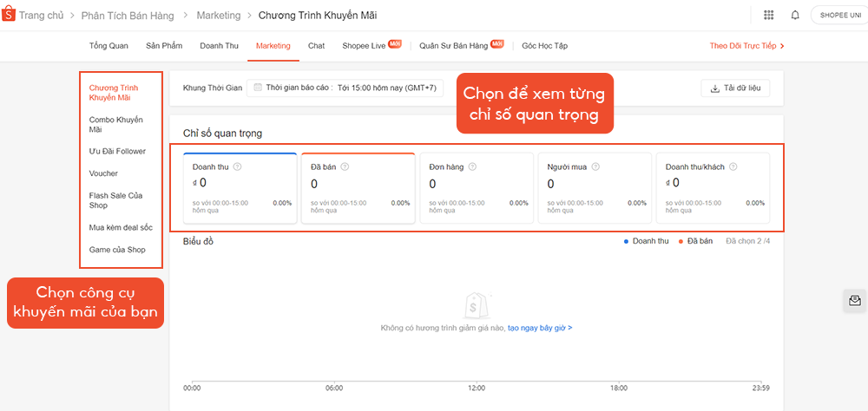Viewport: 868px width, 411px height.
Task: Select Chương Trình Khuyến Mãi in sidebar
Action: pyautogui.click(x=114, y=93)
